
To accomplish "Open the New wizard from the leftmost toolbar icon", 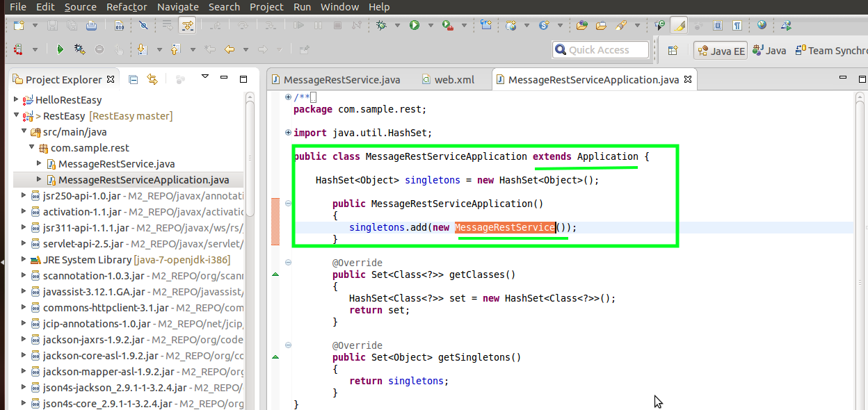I will [x=18, y=26].
